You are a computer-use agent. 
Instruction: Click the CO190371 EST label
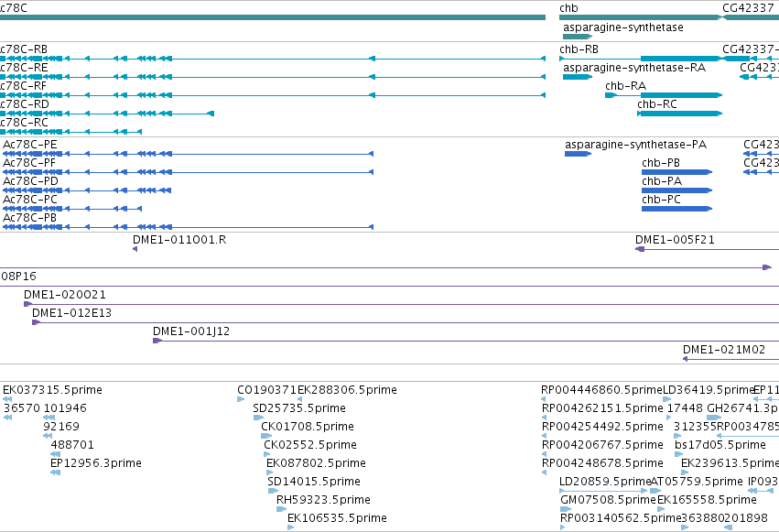pos(266,390)
